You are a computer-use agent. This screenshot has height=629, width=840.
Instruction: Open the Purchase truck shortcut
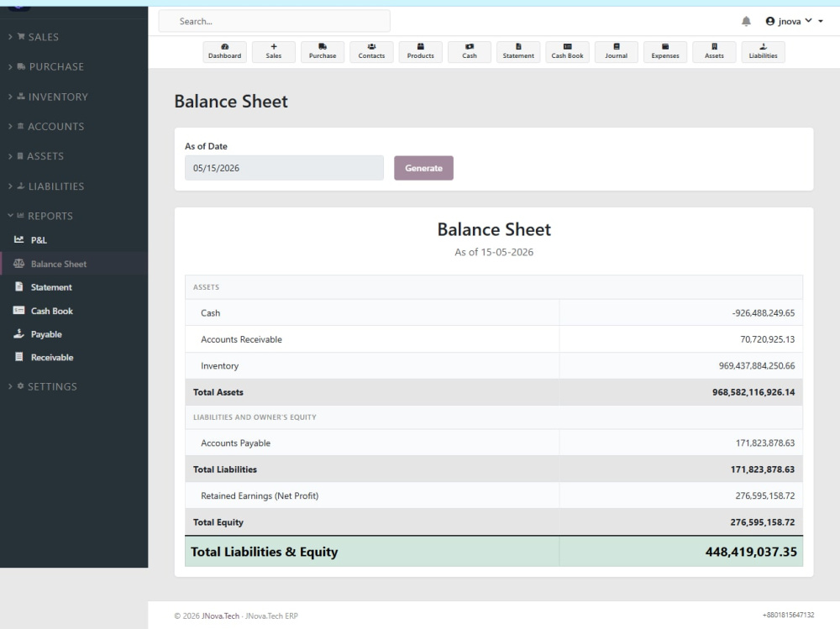point(323,51)
